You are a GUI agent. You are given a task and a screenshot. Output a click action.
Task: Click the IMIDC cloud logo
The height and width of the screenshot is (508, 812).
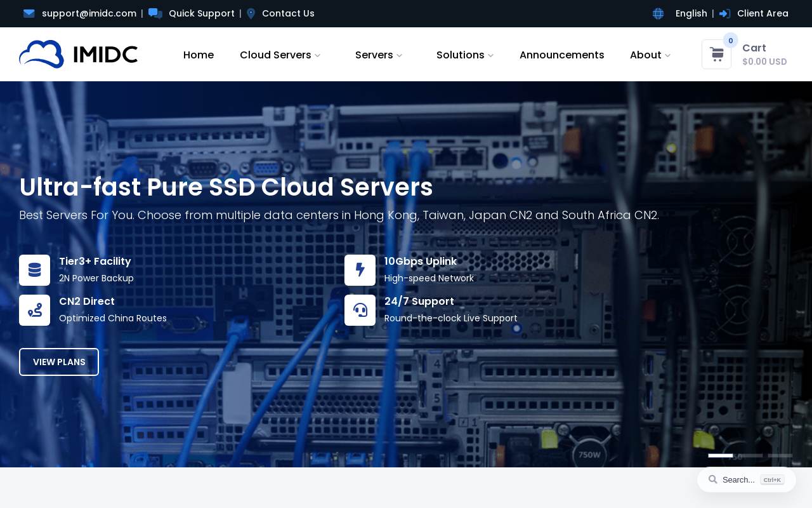point(79,54)
